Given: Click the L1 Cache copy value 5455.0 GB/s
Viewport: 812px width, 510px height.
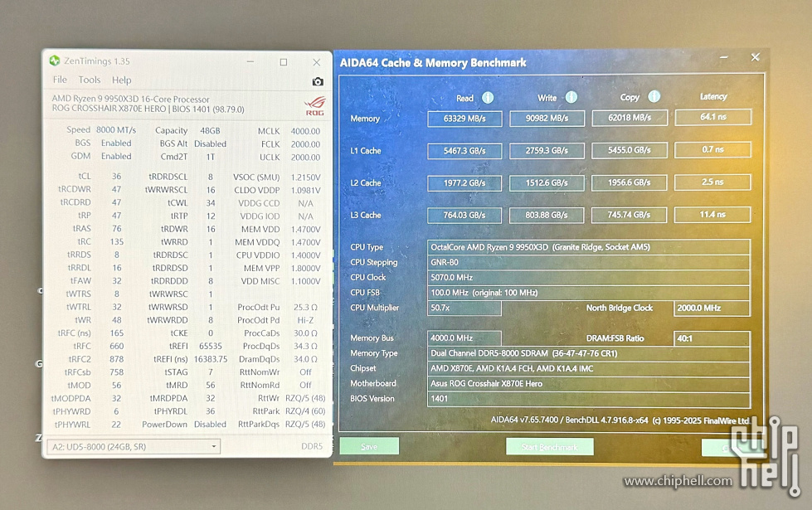Looking at the screenshot, I should (x=630, y=150).
